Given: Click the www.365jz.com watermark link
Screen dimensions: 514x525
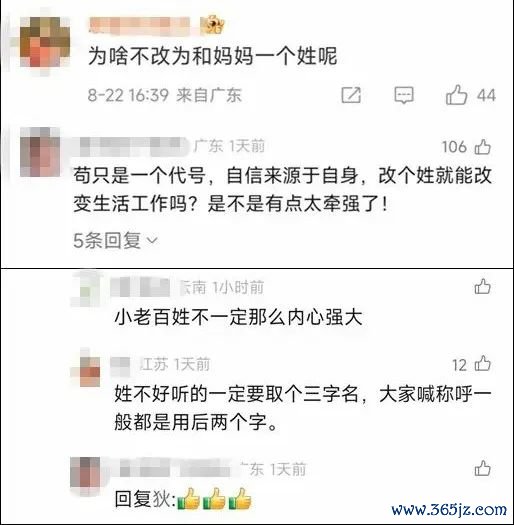Looking at the screenshot, I should tap(449, 510).
